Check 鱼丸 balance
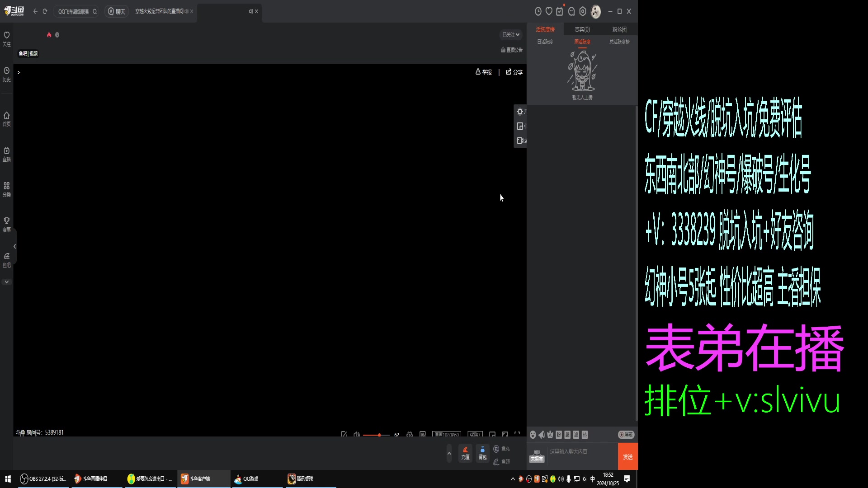 (x=501, y=449)
